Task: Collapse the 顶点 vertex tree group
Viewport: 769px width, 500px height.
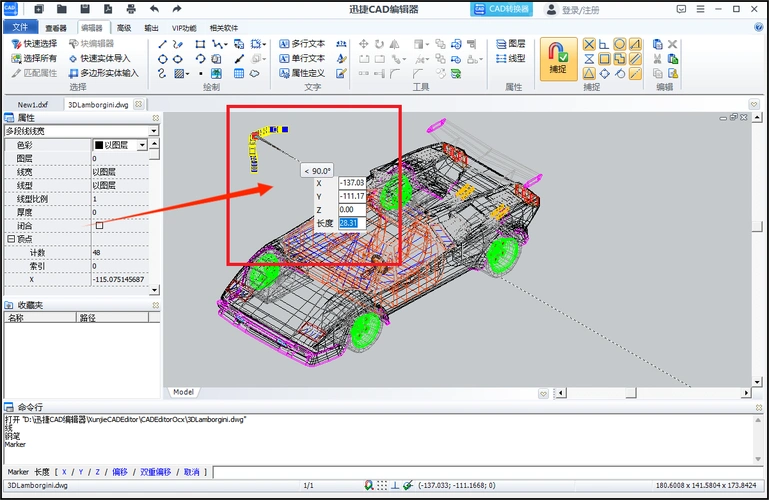Action: coord(10,239)
